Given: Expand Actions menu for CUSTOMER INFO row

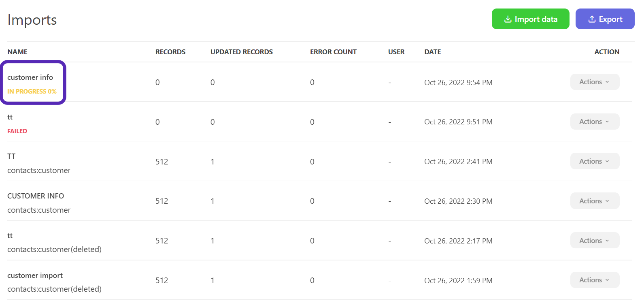Looking at the screenshot, I should coord(594,201).
